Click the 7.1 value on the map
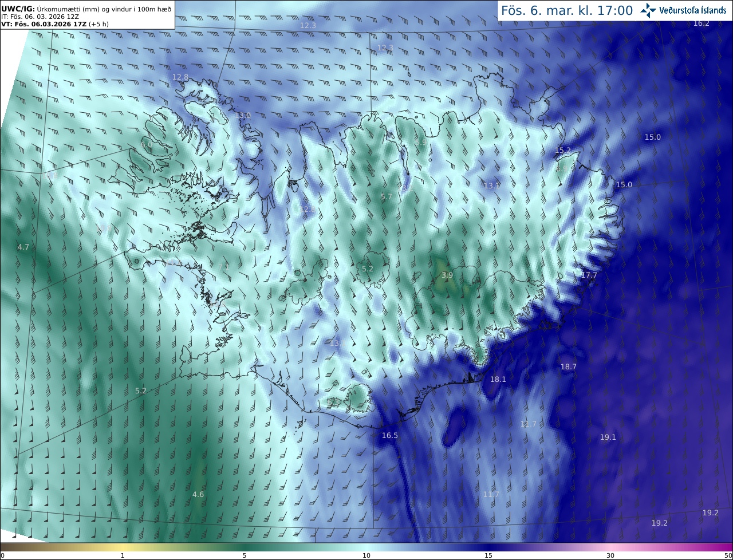The height and width of the screenshot is (560, 733). pyautogui.click(x=224, y=267)
